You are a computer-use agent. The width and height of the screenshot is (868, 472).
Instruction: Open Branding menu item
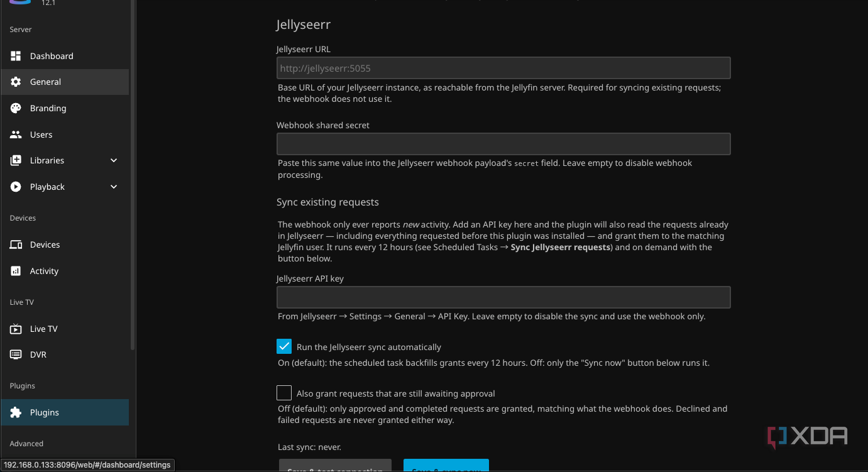[65, 108]
